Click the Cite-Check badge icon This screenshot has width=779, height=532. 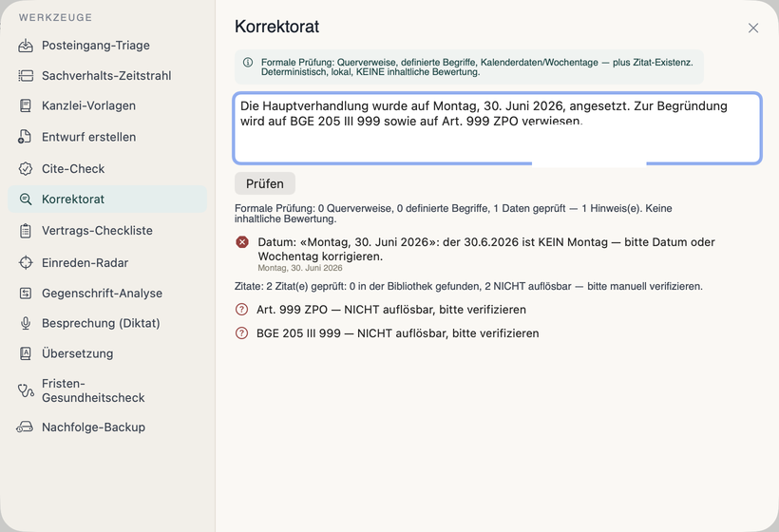pyautogui.click(x=26, y=169)
